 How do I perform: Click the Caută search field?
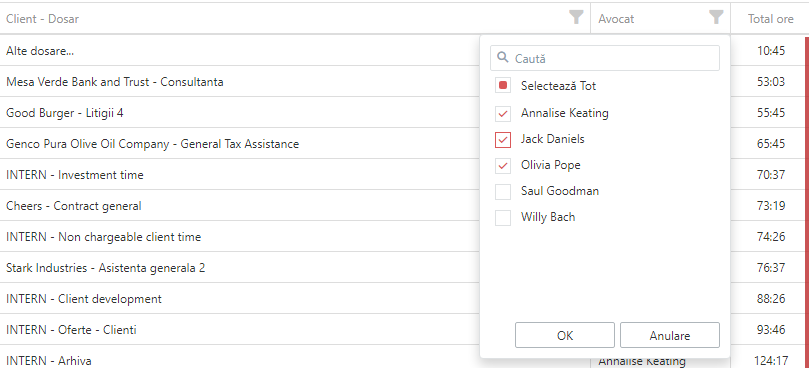click(x=605, y=58)
